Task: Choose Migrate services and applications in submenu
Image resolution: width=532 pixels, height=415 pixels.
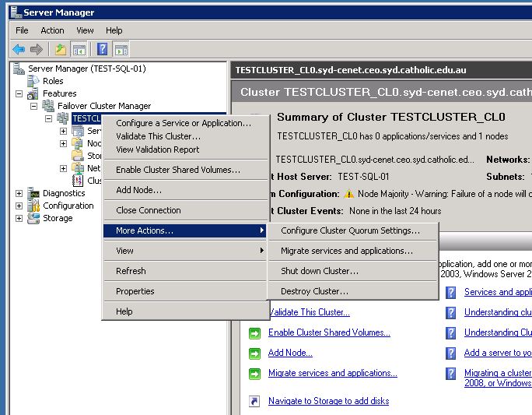Action: [x=353, y=251]
